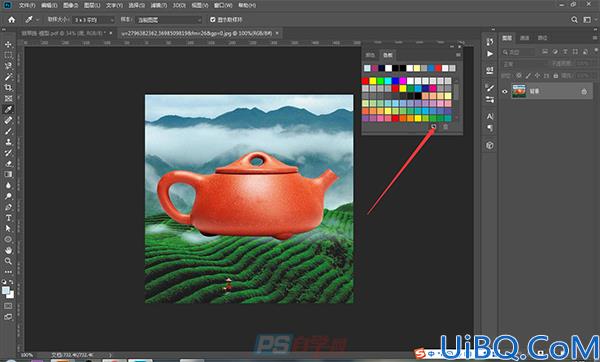Select the Rectangular Marquee tool
Image resolution: width=600 pixels, height=362 pixels.
pos(8,55)
